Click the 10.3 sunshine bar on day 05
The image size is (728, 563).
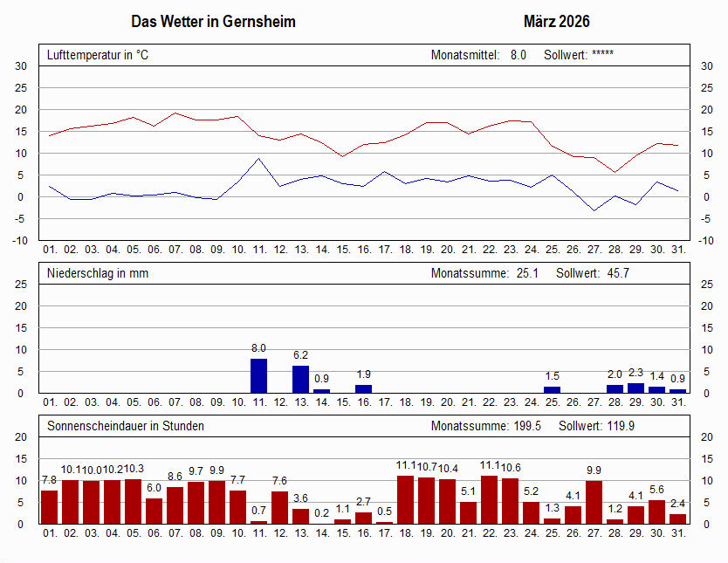pyautogui.click(x=134, y=501)
